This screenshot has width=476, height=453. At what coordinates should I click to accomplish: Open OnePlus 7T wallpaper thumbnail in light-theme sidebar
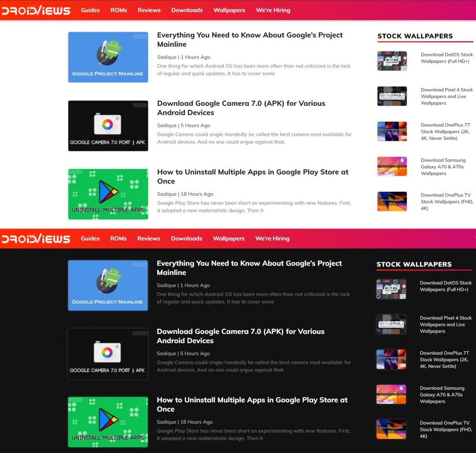(392, 131)
